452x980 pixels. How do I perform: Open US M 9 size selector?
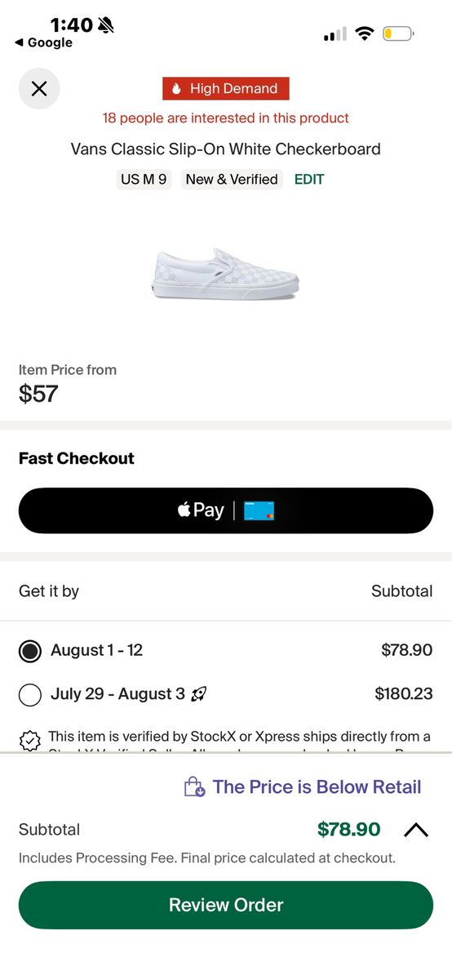[144, 179]
